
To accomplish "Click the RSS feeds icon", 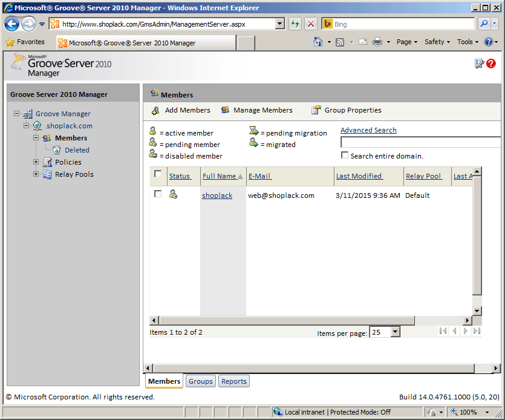I will (340, 42).
